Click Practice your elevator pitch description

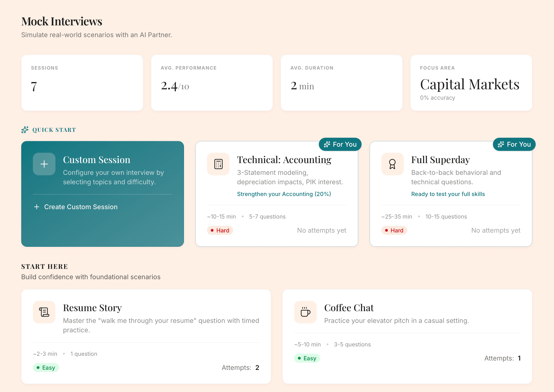click(397, 321)
